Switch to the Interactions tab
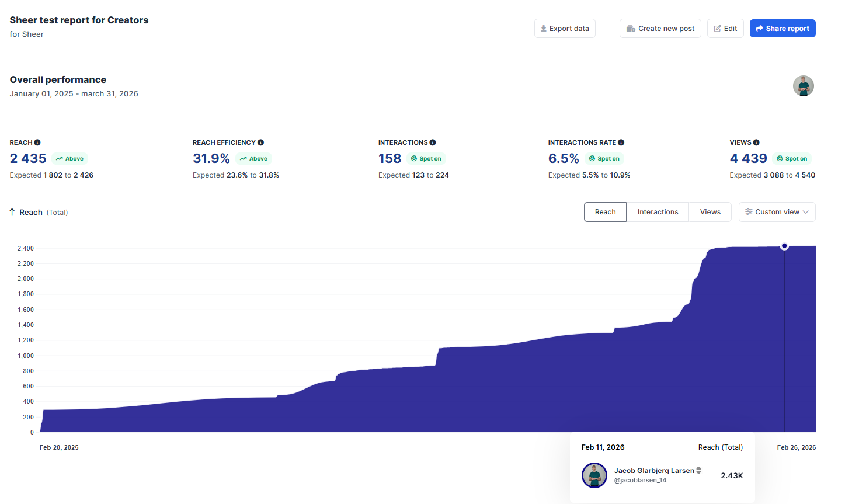 pyautogui.click(x=658, y=212)
